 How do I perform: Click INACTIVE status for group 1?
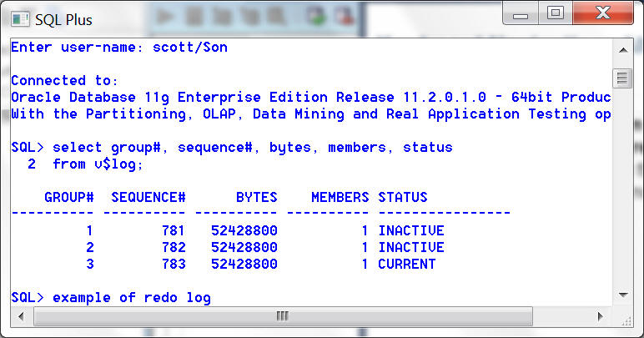(411, 231)
